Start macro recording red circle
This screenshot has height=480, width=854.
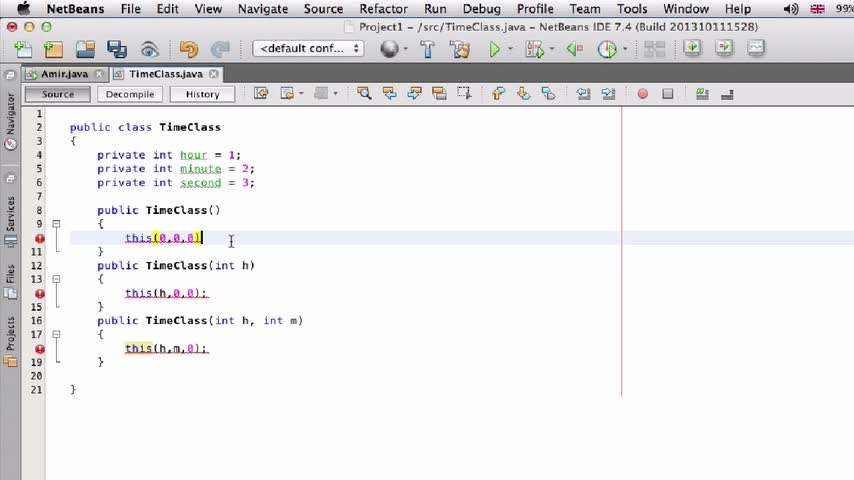point(643,94)
